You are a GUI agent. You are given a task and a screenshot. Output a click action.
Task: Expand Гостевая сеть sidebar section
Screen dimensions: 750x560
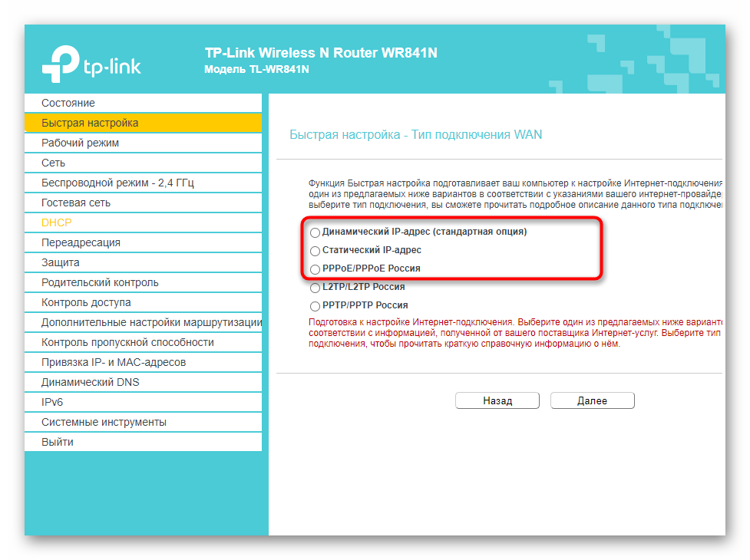(75, 203)
